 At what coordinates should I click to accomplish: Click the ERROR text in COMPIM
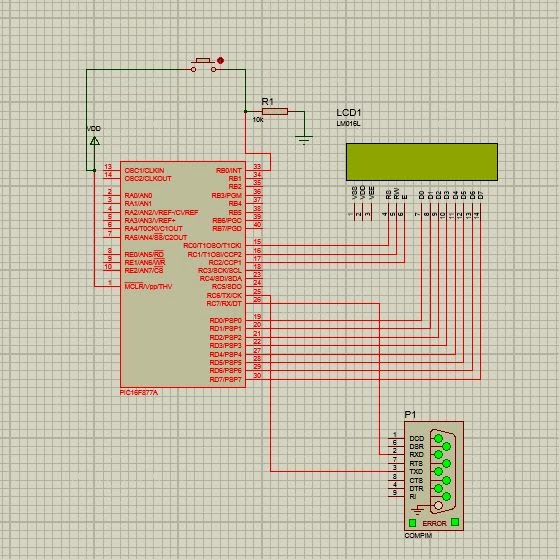(x=434, y=523)
